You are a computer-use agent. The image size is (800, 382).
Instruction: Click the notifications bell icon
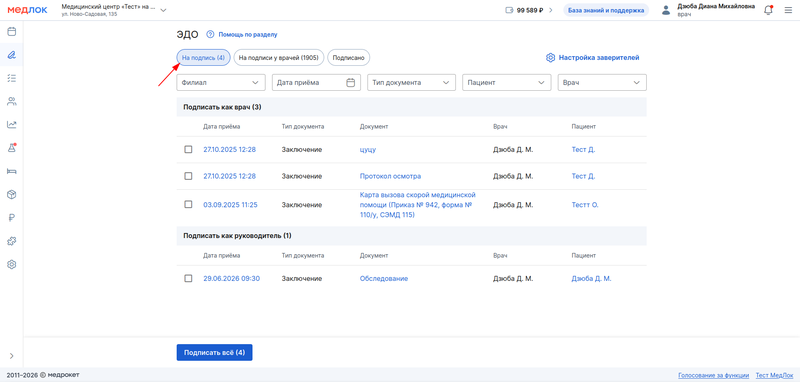(768, 10)
